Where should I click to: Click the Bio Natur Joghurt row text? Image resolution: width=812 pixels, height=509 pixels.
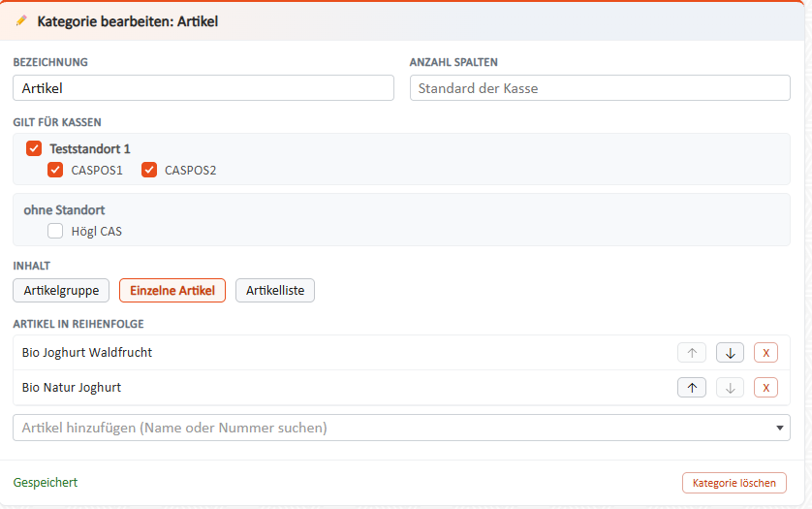(x=72, y=388)
